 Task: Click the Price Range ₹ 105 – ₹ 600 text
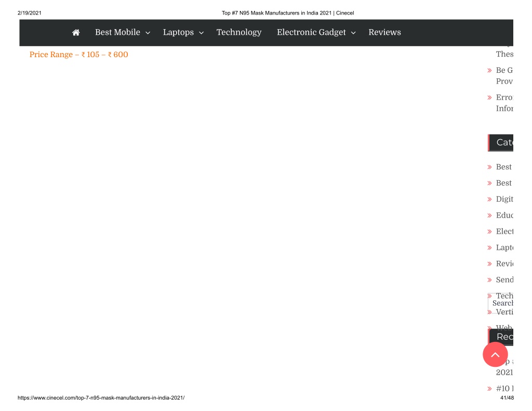(79, 55)
